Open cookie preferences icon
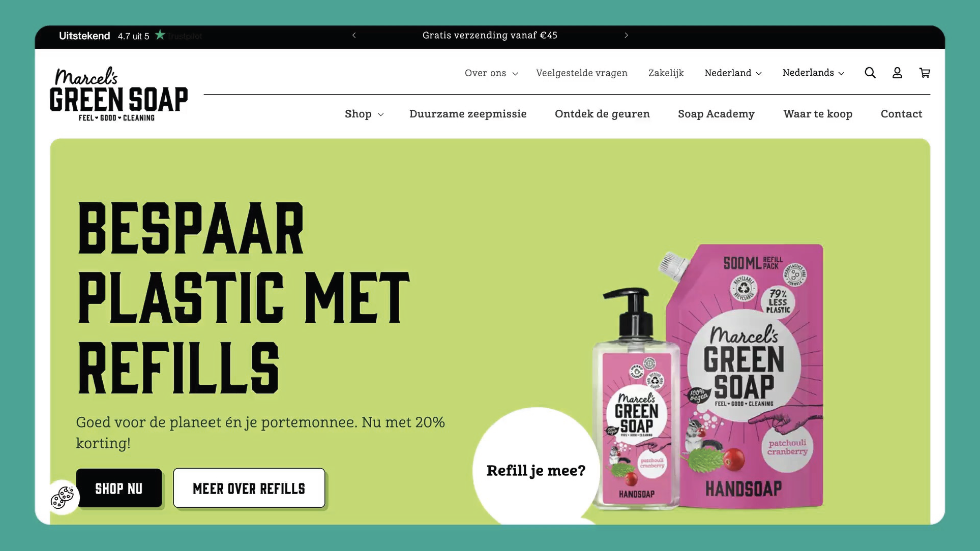The width and height of the screenshot is (980, 551). click(62, 497)
